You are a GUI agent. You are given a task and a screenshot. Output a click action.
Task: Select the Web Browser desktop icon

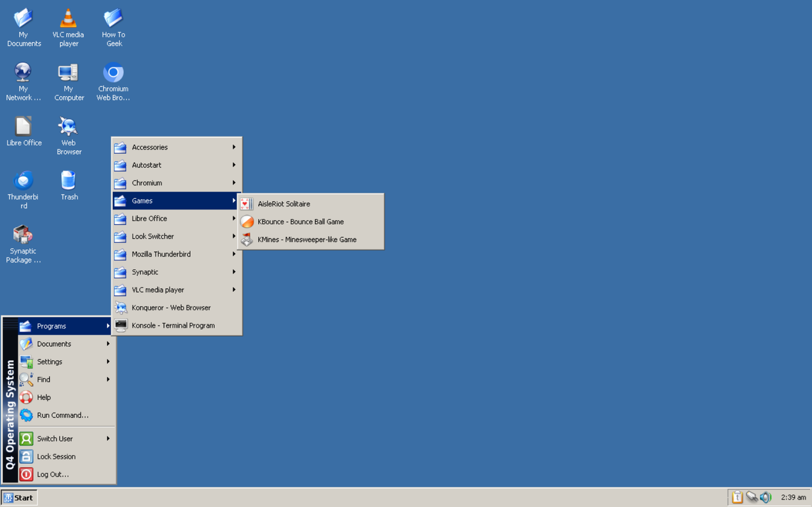tap(68, 136)
